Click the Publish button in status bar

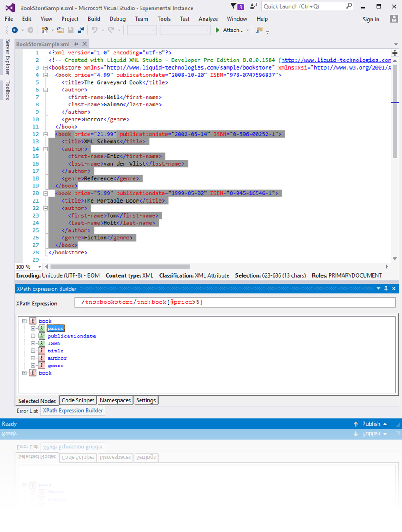tap(372, 424)
